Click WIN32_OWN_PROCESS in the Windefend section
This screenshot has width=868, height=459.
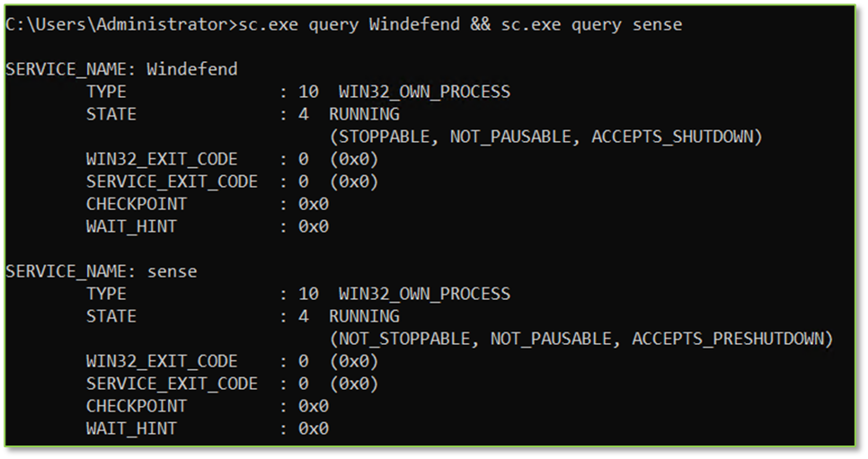(x=424, y=92)
